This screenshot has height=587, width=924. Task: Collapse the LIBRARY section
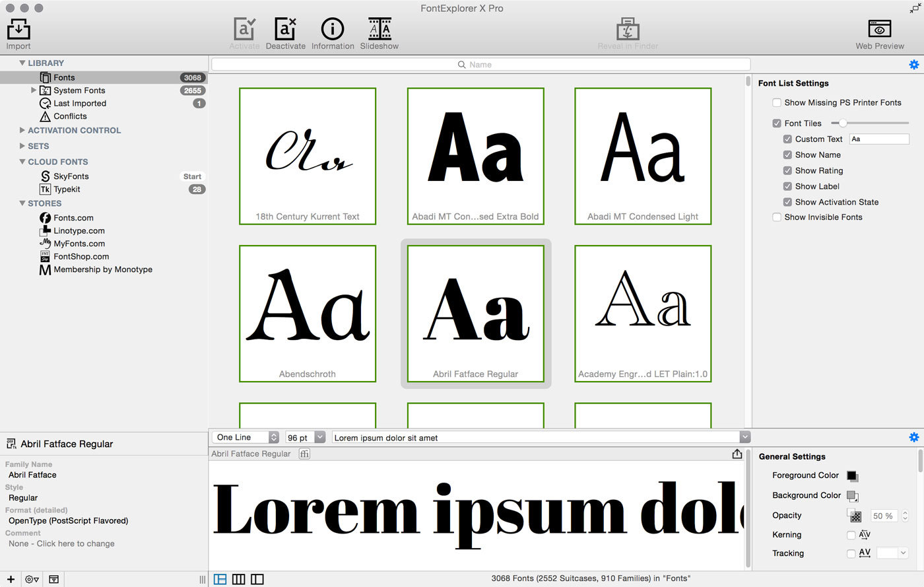tap(22, 63)
